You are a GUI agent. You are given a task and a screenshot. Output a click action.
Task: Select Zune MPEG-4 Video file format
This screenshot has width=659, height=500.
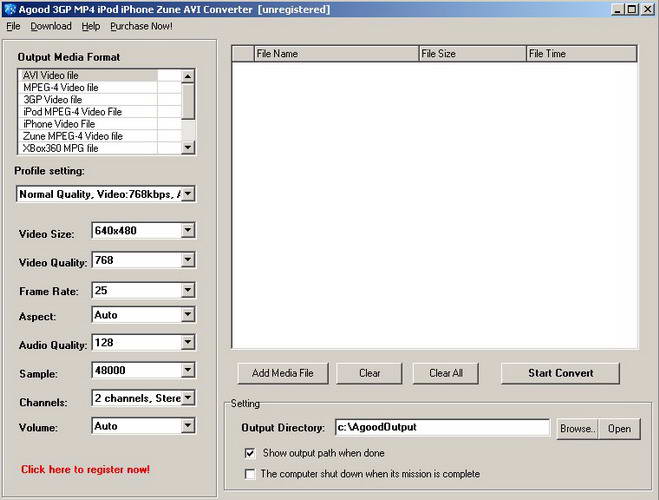(x=88, y=136)
